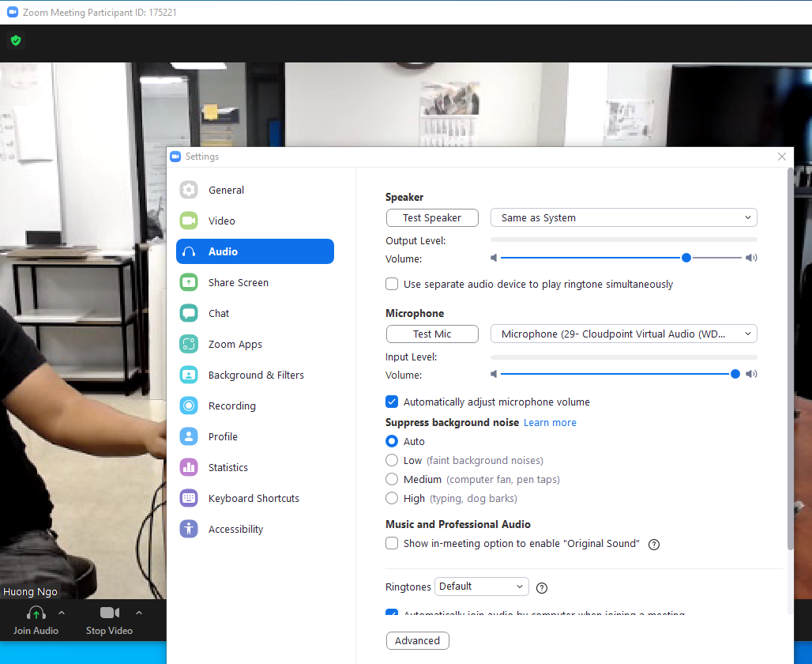Enable Show in-meeting Original Sound option
Screen dimensions: 812x664
click(x=392, y=543)
